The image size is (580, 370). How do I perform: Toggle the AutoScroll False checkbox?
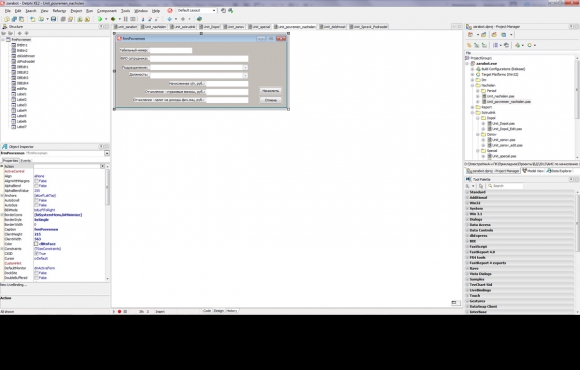(36, 200)
